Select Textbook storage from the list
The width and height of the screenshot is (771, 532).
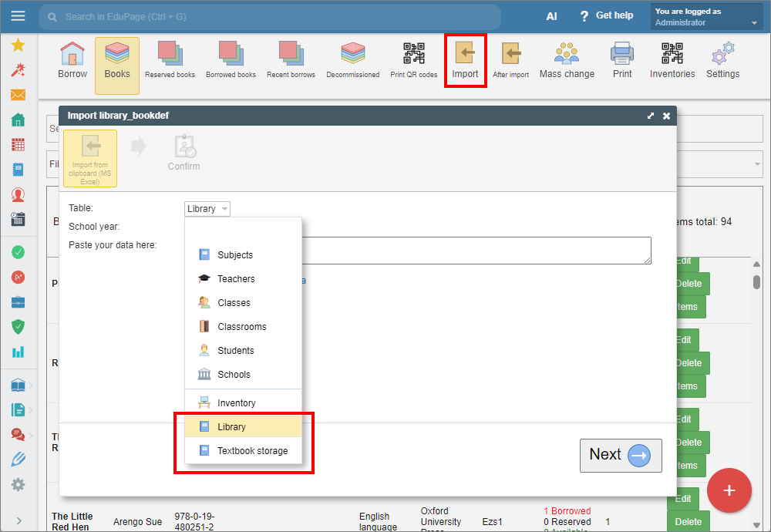pos(243,450)
